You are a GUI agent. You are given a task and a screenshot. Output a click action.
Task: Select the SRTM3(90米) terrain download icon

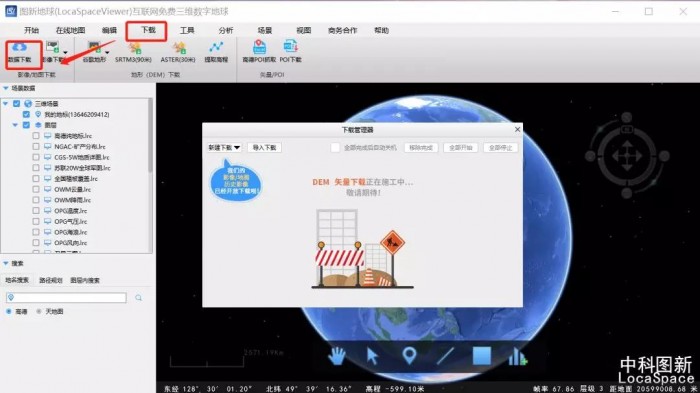133,53
